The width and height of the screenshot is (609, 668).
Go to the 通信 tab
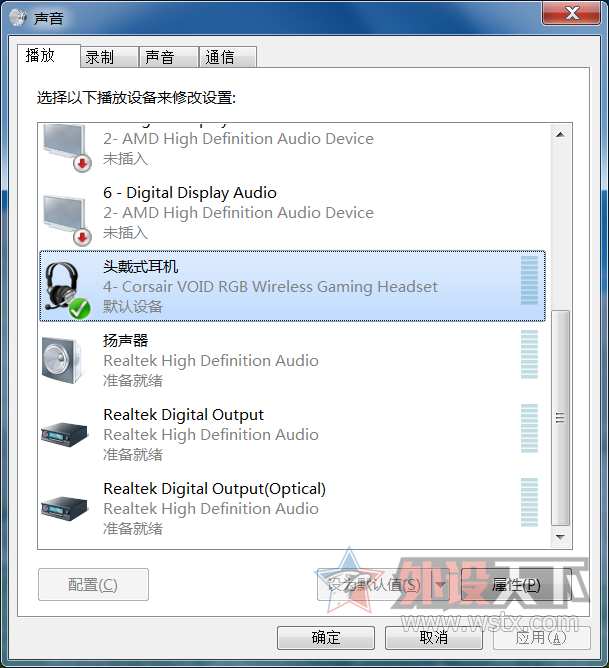(x=220, y=58)
